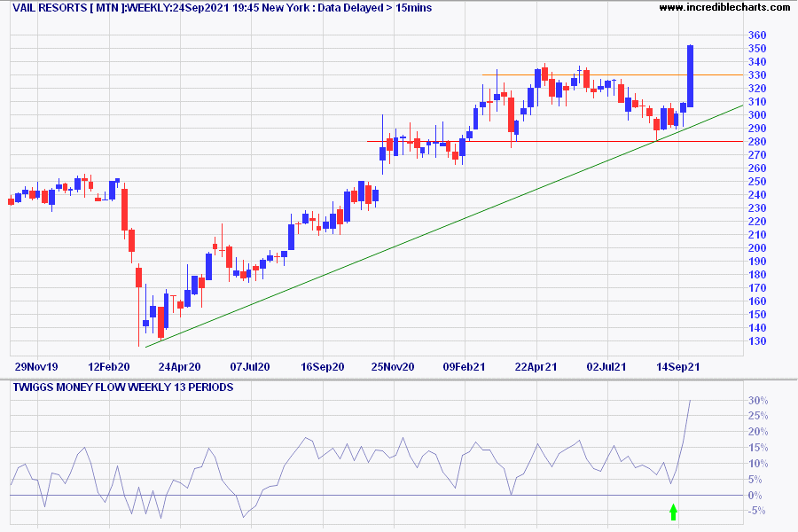Image resolution: width=798 pixels, height=532 pixels.
Task: Click the 330 price axis label
Action: [x=757, y=74]
